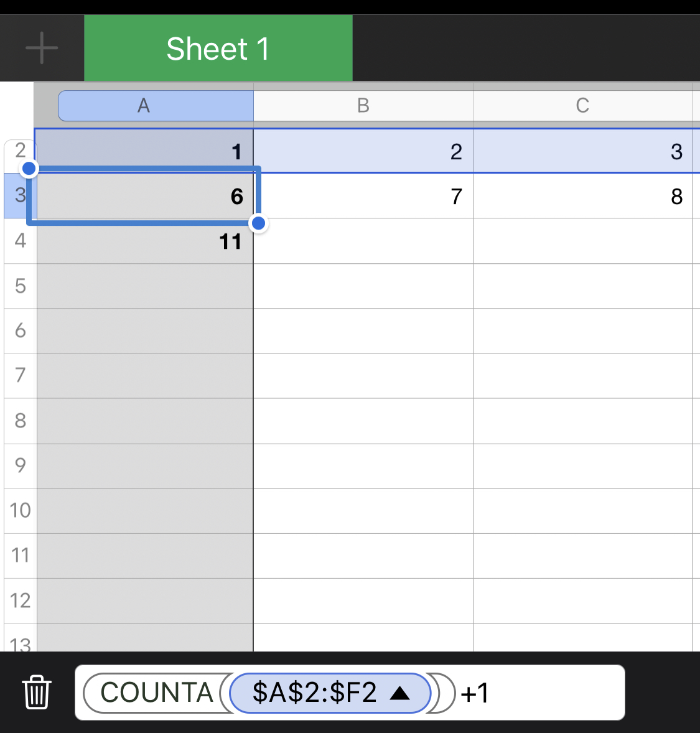
Task: Click the add sheet plus icon
Action: 42,48
